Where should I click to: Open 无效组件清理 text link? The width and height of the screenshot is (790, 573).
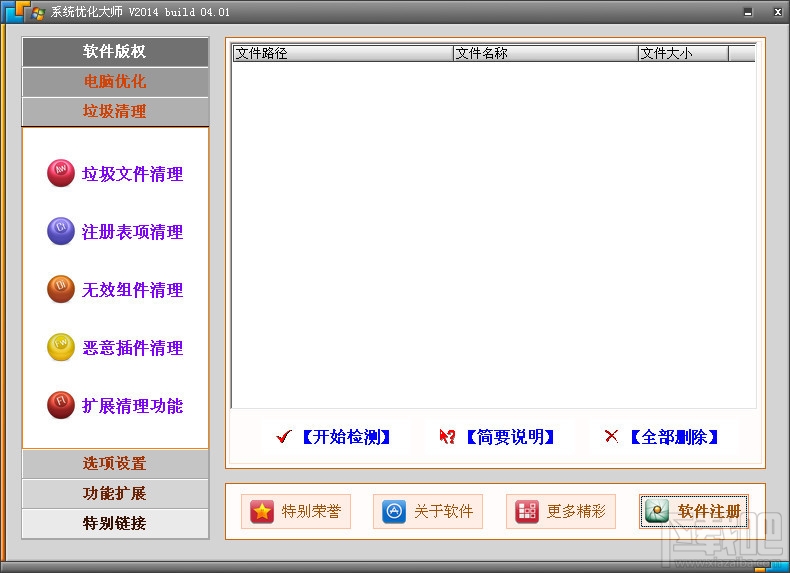tap(133, 290)
